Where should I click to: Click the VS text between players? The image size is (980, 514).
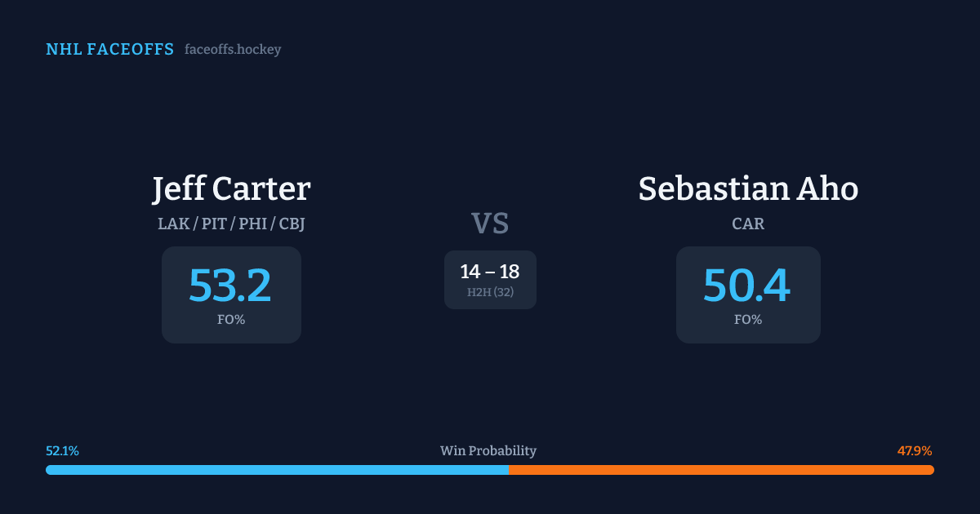(x=490, y=223)
